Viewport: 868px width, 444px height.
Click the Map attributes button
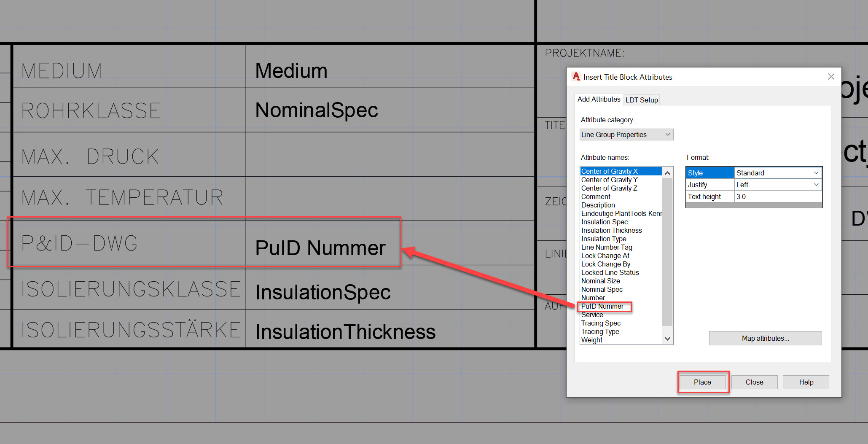point(765,338)
